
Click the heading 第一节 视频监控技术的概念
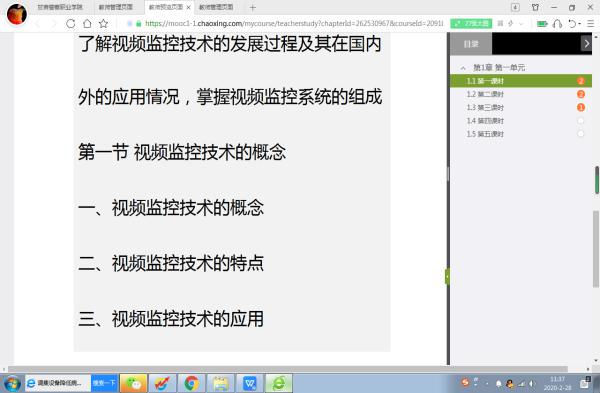[x=182, y=152]
